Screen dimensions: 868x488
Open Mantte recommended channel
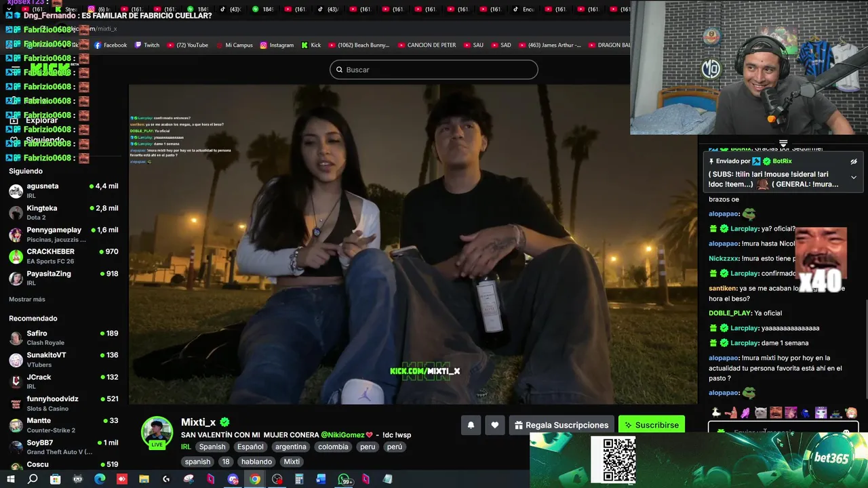(x=63, y=425)
